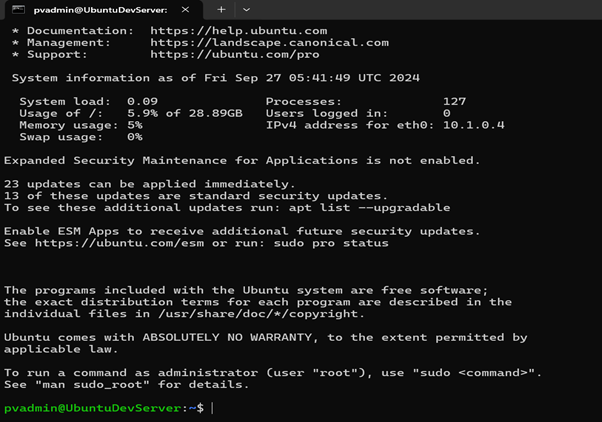Open the ubuntu.com/esm link
This screenshot has width=602, height=422.
[x=119, y=243]
